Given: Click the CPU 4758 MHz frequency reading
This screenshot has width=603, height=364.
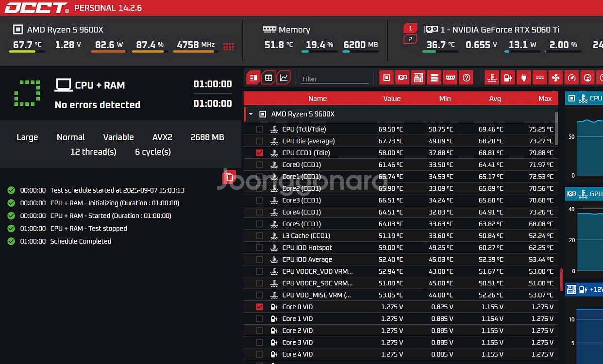Looking at the screenshot, I should point(196,45).
